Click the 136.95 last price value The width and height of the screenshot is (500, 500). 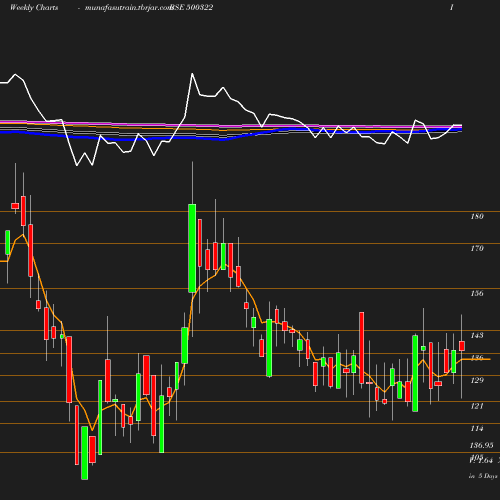pos(482,446)
